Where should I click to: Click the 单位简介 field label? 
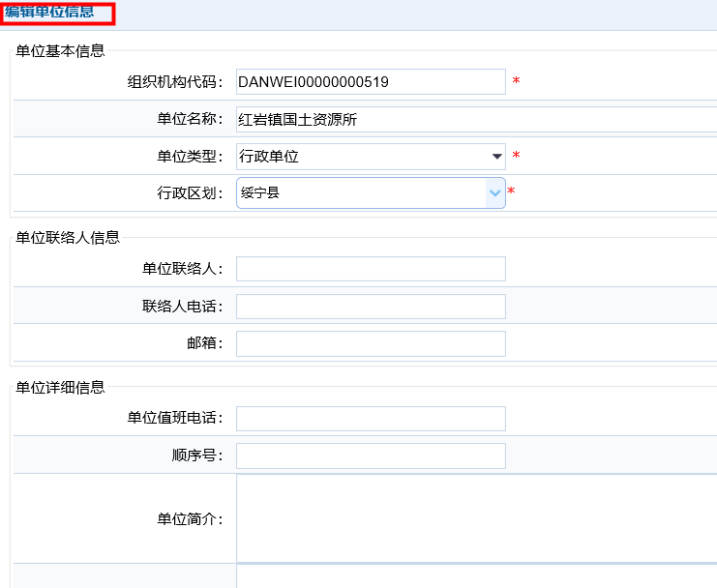coord(190,518)
